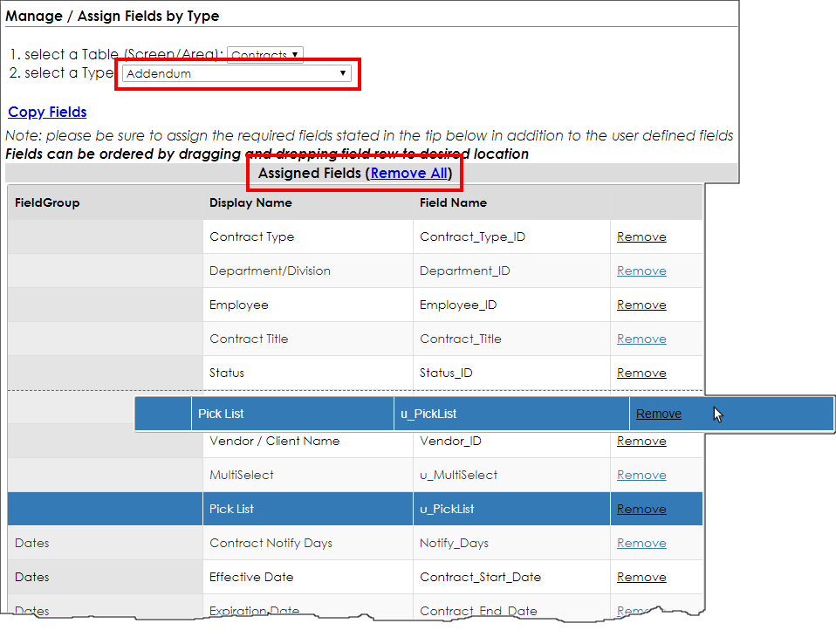
Task: Remove the Department/Division field
Action: (x=641, y=271)
